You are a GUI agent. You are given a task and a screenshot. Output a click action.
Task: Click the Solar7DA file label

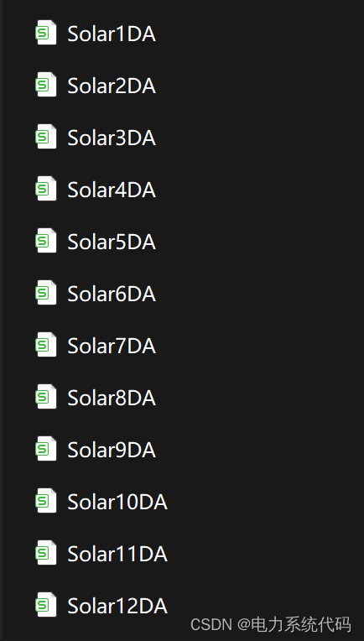(x=112, y=346)
